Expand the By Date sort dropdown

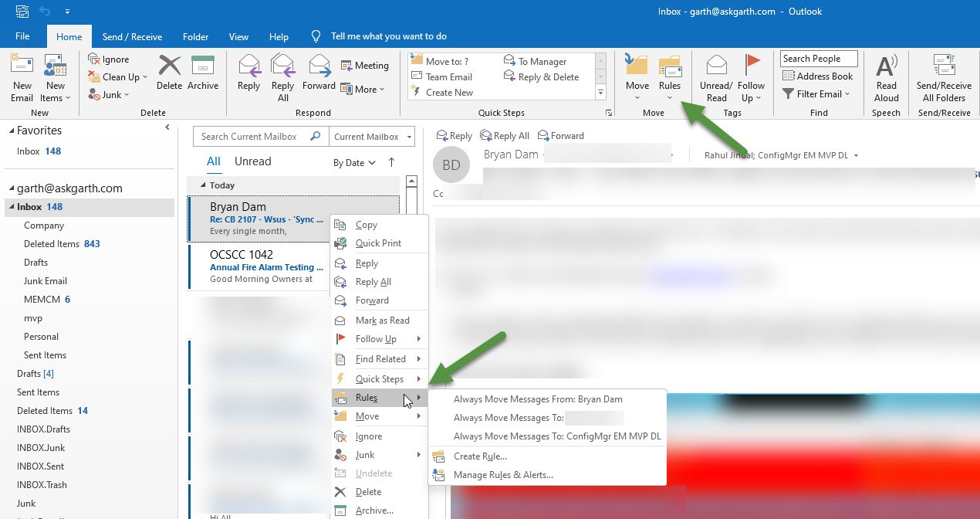click(354, 163)
